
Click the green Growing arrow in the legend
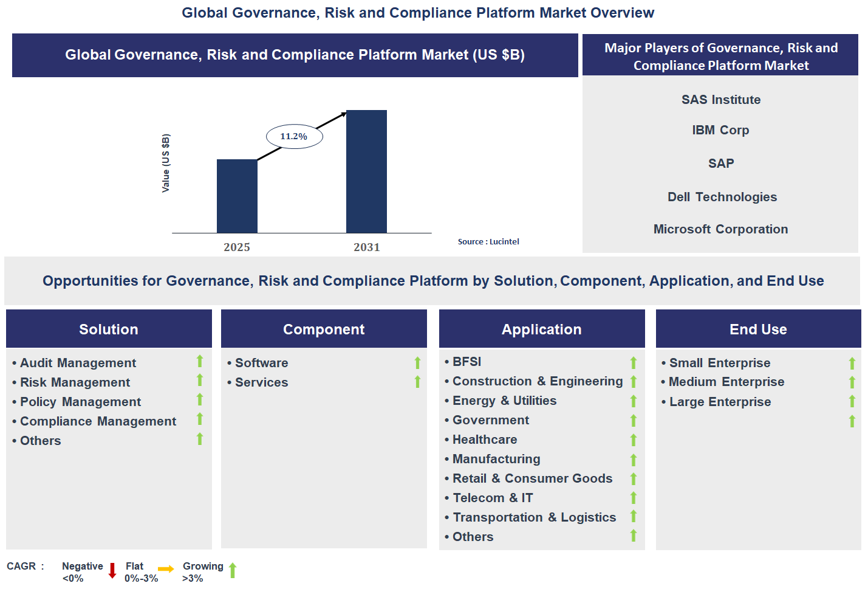(233, 570)
